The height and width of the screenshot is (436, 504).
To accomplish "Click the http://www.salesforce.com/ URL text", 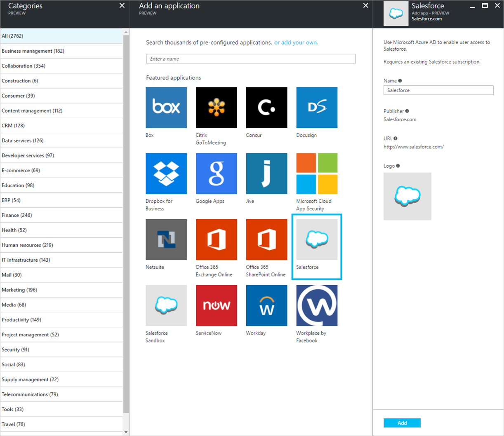I will 414,147.
